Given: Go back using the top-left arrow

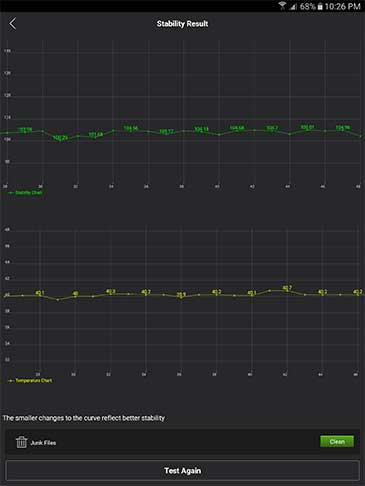Looking at the screenshot, I should pos(12,24).
